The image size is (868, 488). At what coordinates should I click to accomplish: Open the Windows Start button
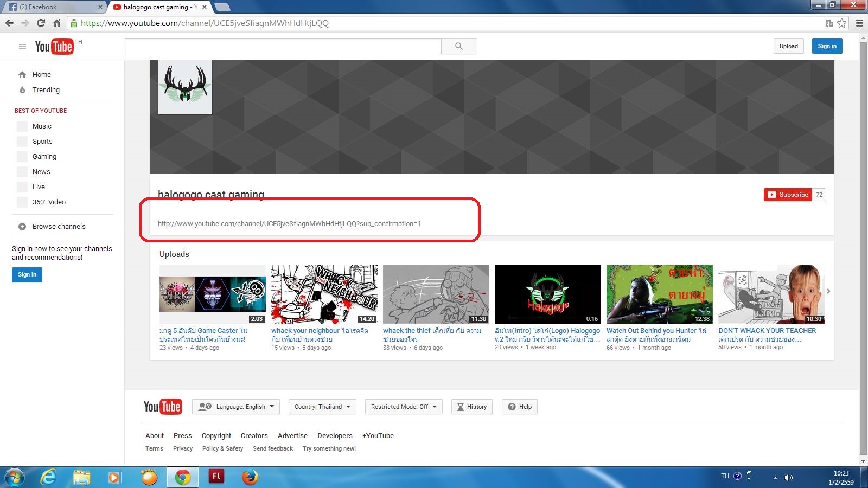click(15, 477)
